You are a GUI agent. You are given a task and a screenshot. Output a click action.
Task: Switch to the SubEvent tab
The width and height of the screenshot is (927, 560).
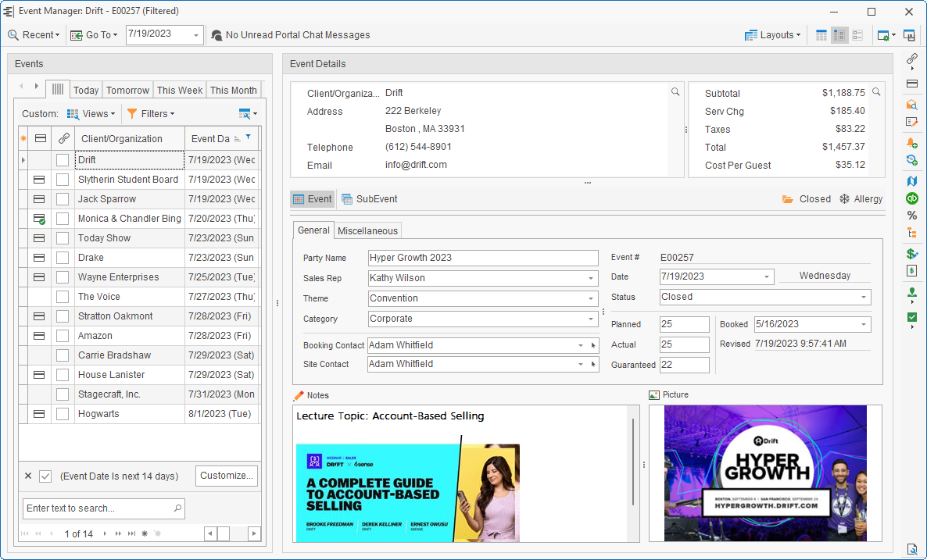point(370,199)
